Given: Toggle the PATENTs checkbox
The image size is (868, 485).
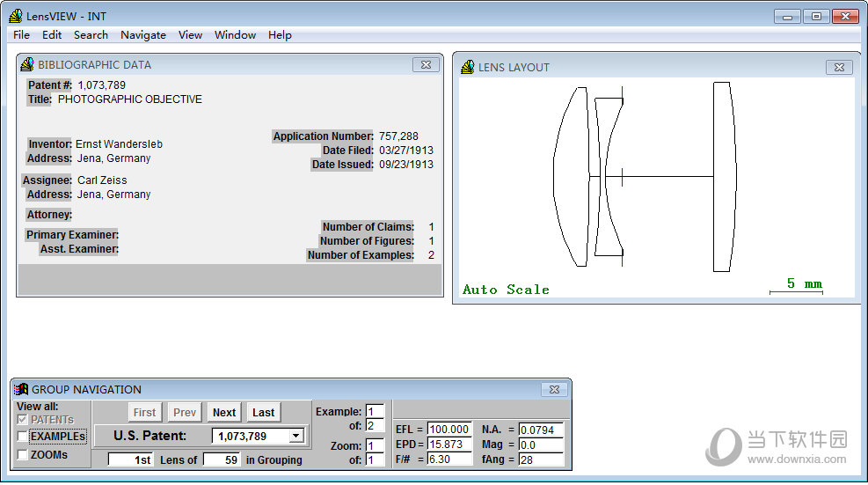Looking at the screenshot, I should click(22, 420).
